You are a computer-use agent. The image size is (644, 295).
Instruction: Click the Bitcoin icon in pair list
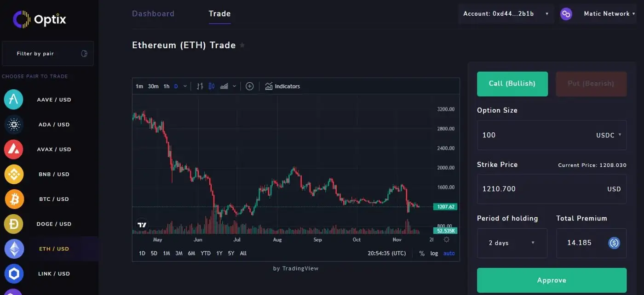[x=14, y=199]
